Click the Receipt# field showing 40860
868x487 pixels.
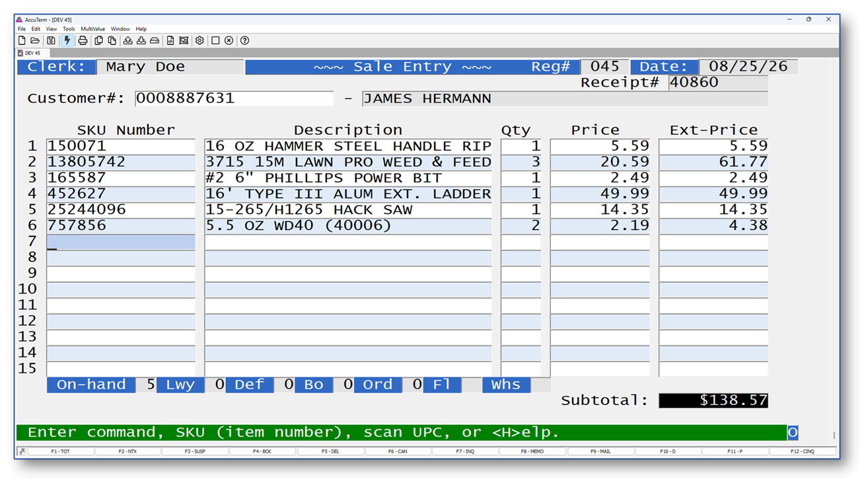(x=718, y=83)
